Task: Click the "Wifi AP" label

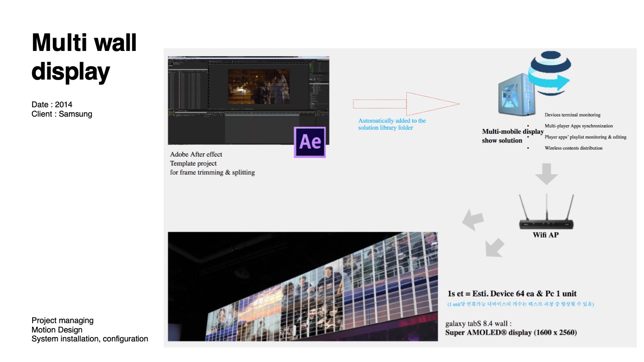Action: pos(546,235)
